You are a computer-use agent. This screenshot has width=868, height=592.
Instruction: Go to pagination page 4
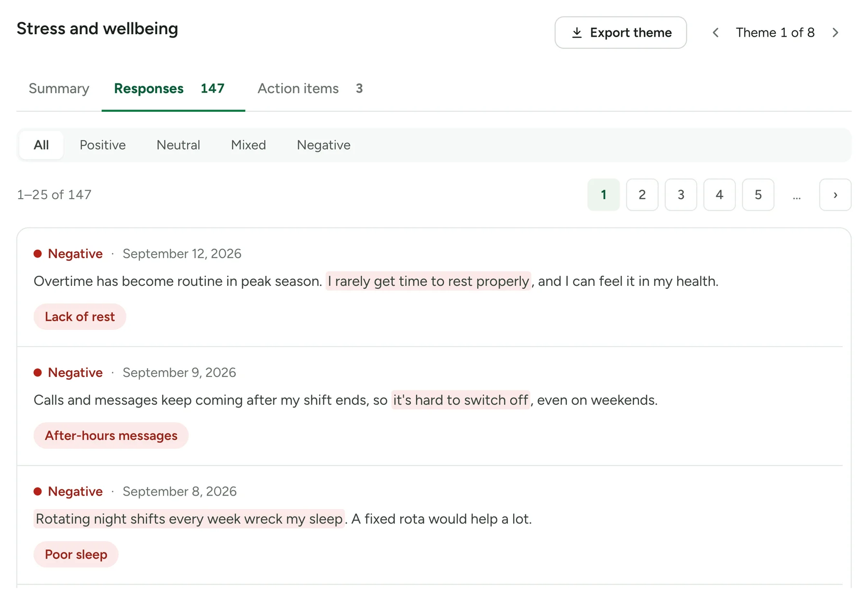click(x=719, y=195)
